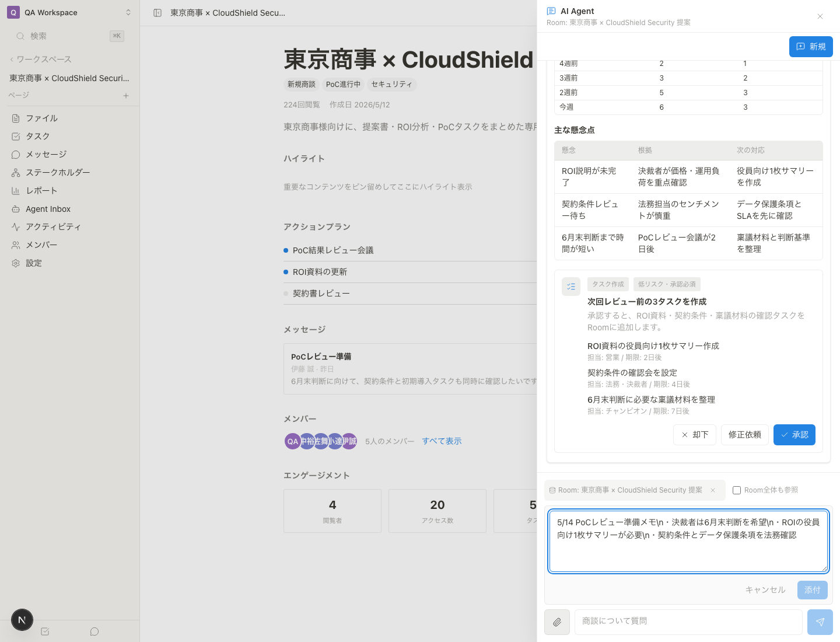This screenshot has width=840, height=642.
Task: Open the すべて表示 members link
Action: (x=442, y=441)
